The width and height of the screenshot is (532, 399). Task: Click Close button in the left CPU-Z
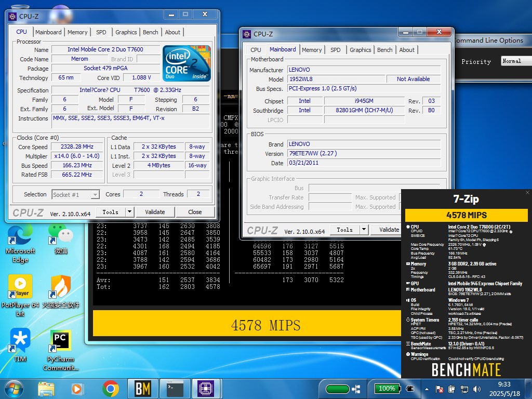coord(195,212)
